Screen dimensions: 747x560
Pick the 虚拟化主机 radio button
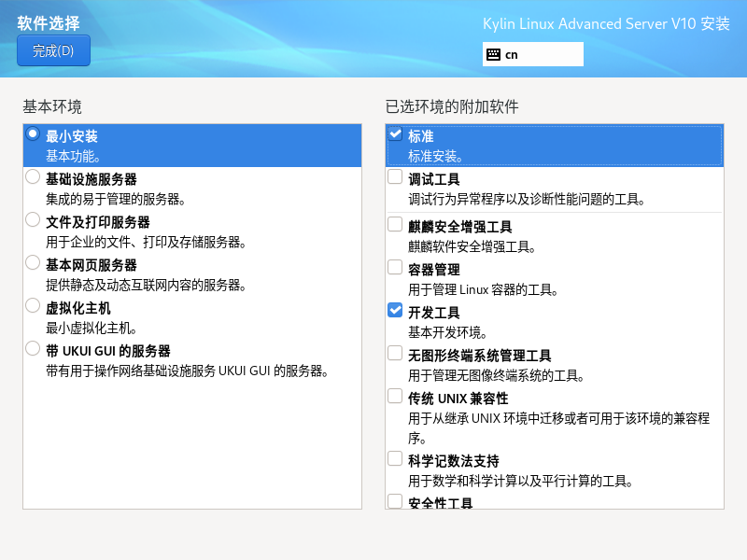click(x=34, y=306)
